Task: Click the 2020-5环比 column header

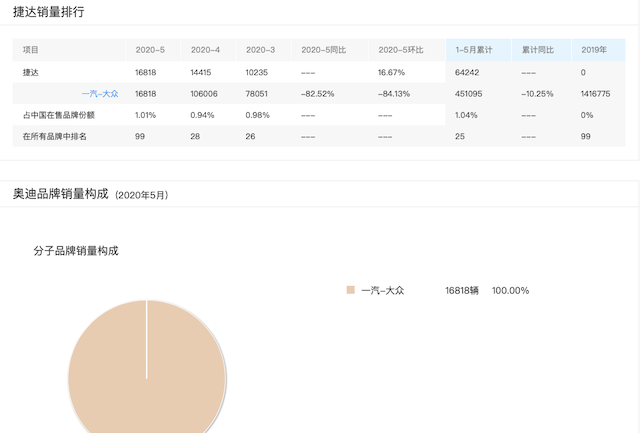Action: (407, 50)
